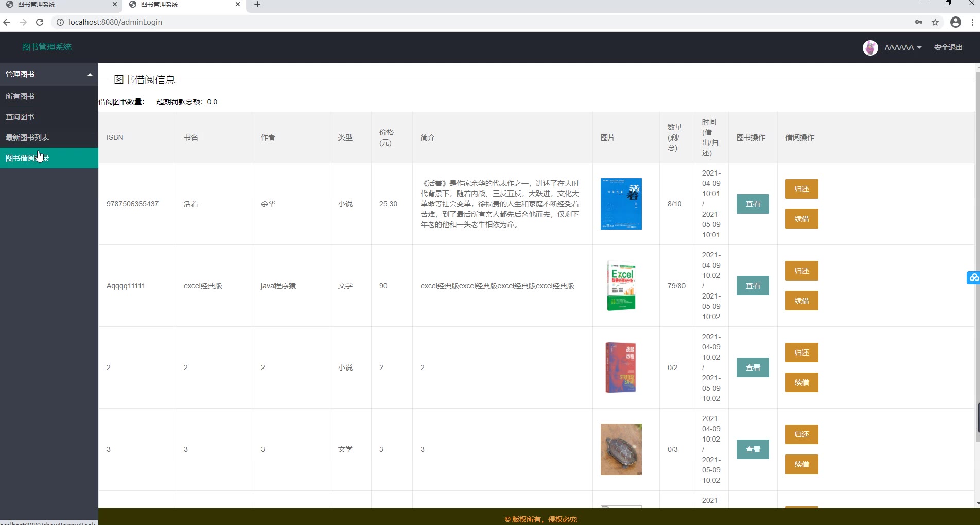Screen dimensions: 980x525
Task: Open a new browser tab
Action: [x=257, y=5]
